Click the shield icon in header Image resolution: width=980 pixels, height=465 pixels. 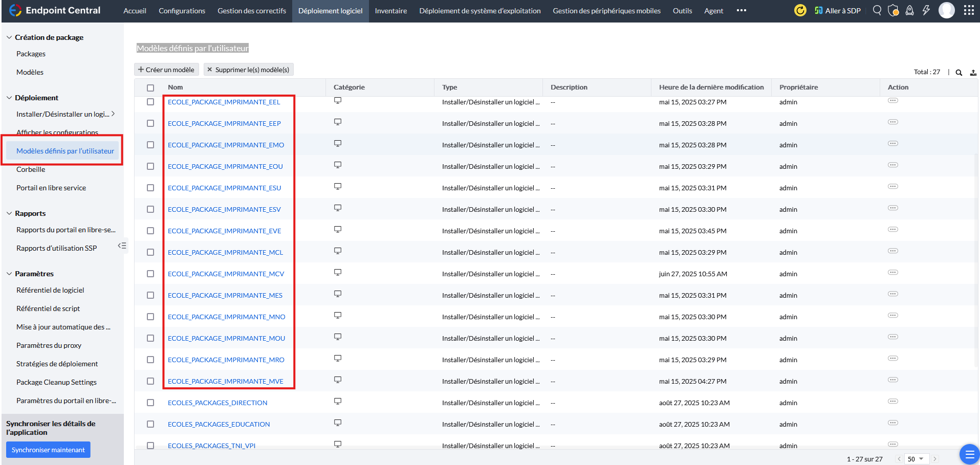coord(894,10)
